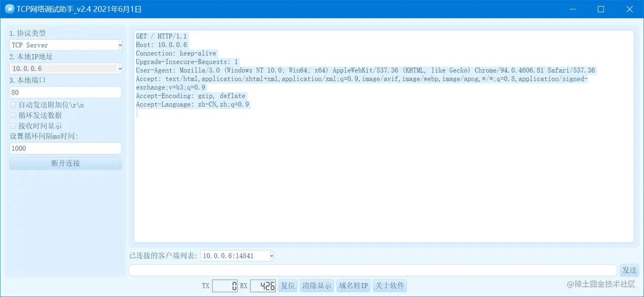Click the 'Upgrade-Insecure-Requests: 1' line

pos(187,62)
